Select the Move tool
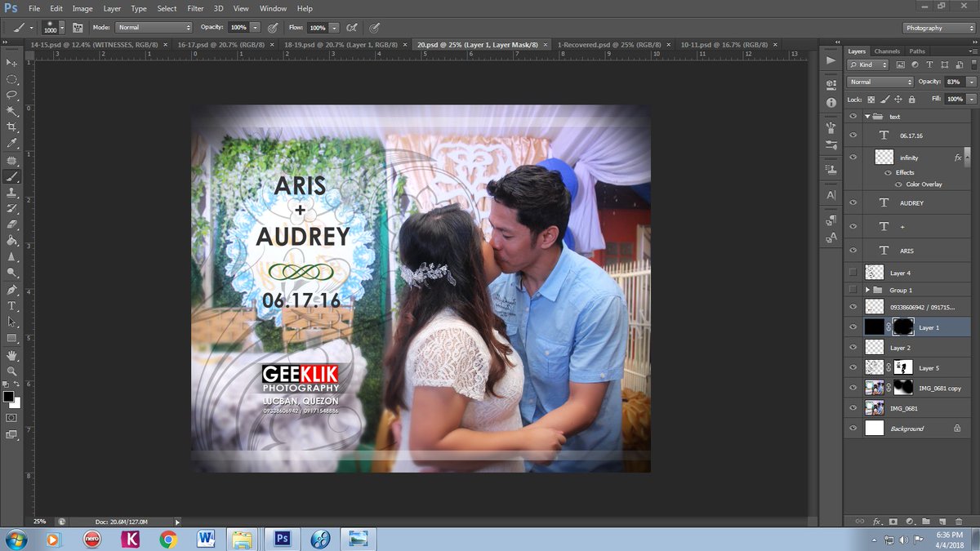 point(11,63)
